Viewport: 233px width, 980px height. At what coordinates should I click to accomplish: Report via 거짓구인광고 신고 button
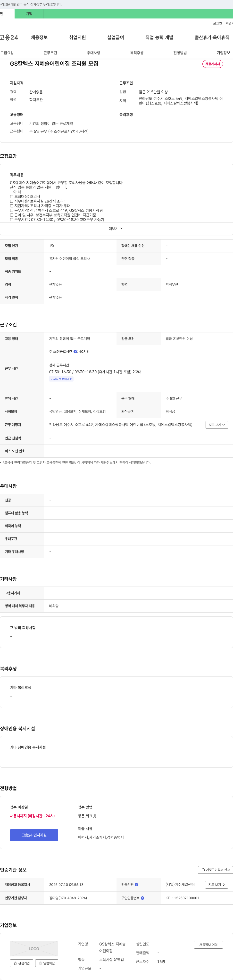coord(215,870)
